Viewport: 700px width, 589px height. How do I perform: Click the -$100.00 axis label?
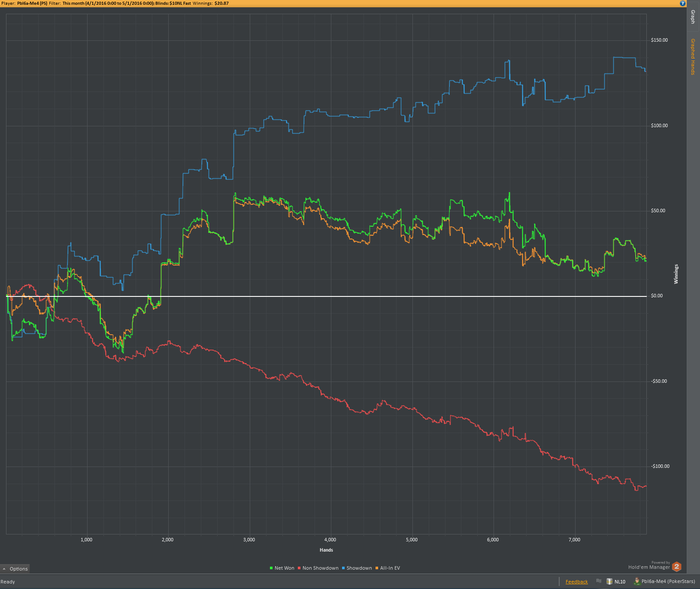[x=660, y=466]
